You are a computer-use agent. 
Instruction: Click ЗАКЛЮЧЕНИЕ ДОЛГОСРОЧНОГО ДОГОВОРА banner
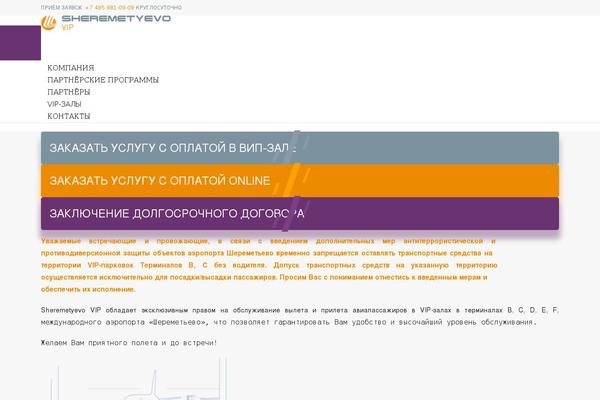pos(300,214)
